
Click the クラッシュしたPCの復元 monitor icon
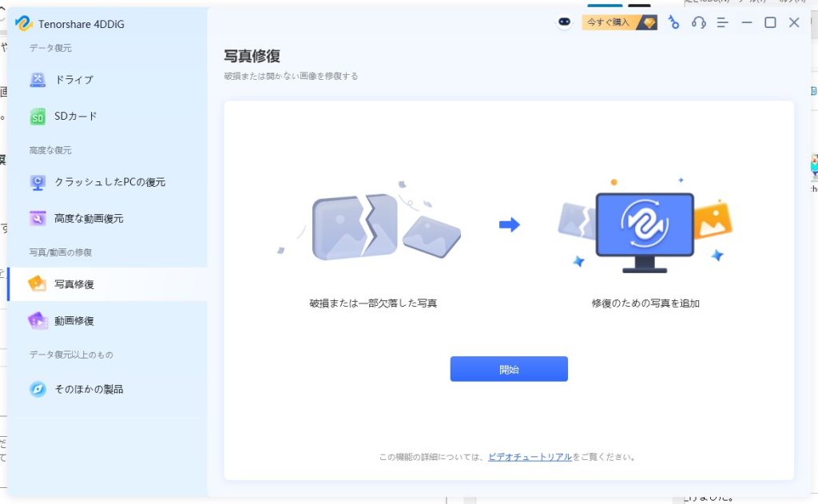[38, 182]
